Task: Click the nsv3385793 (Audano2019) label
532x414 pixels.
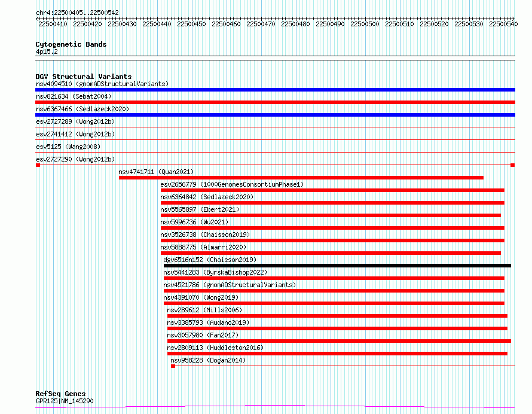Action: tap(208, 322)
